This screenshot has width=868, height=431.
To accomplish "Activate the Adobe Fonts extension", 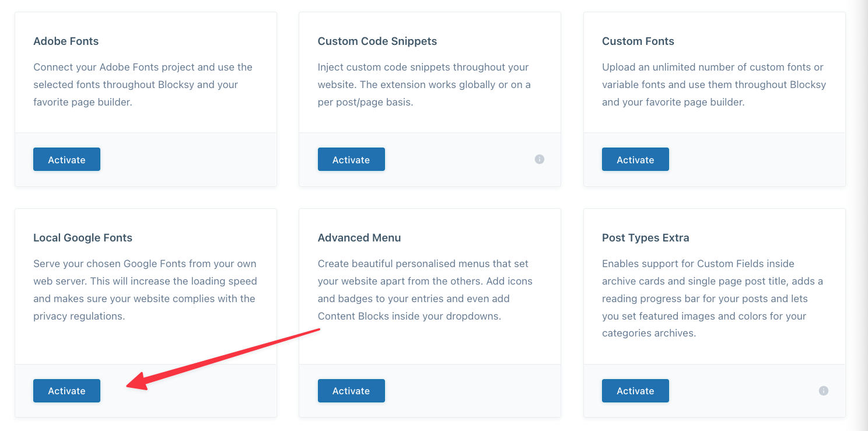I will pyautogui.click(x=66, y=159).
